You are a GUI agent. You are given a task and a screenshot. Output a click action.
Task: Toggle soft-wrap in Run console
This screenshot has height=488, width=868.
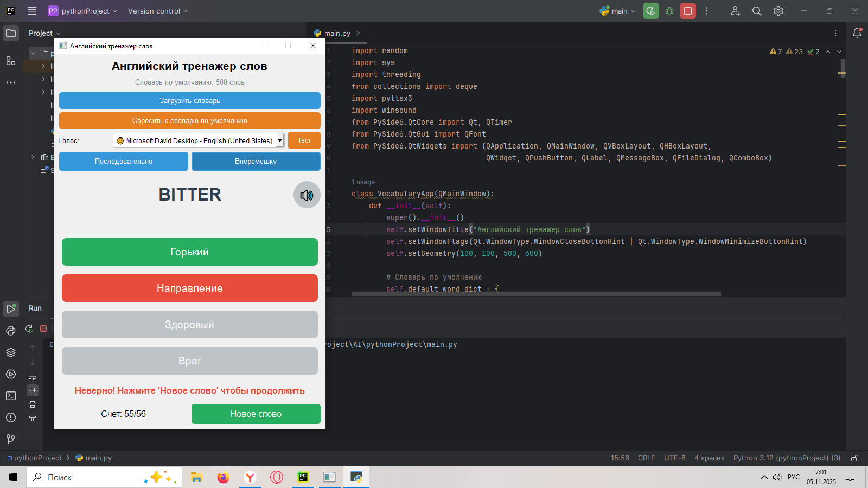click(33, 376)
